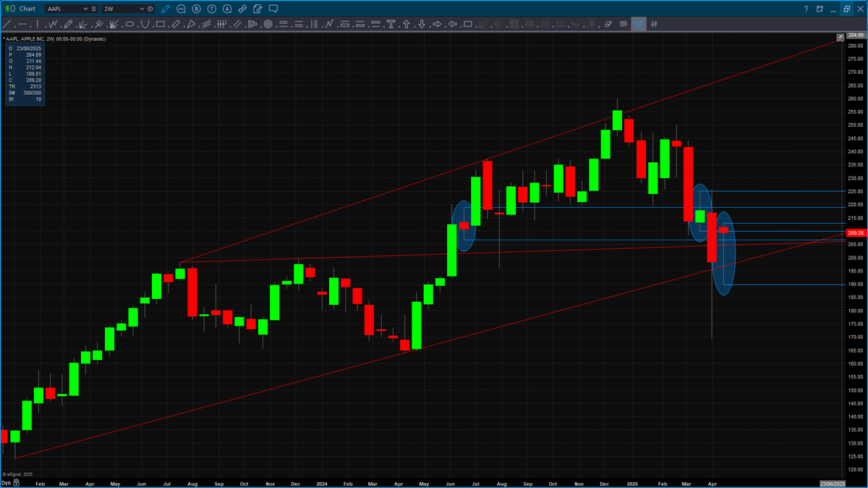
Task: Select the freehand pencil drawing tool in the drawing toolbar
Action: coord(68,24)
